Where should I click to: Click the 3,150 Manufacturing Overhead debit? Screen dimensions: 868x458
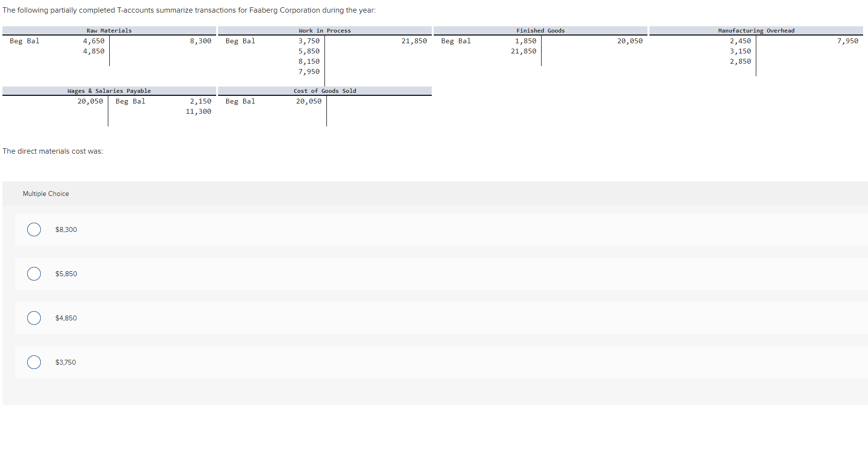(740, 51)
